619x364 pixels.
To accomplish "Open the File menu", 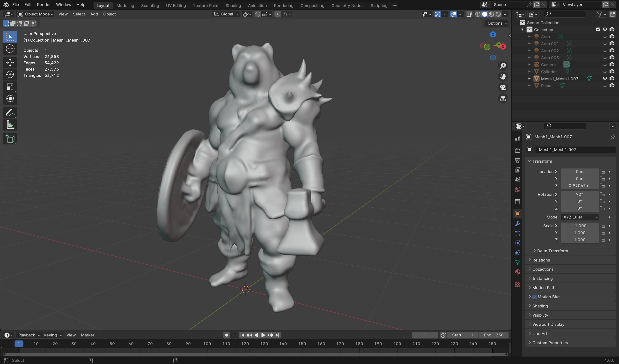I will click(15, 5).
